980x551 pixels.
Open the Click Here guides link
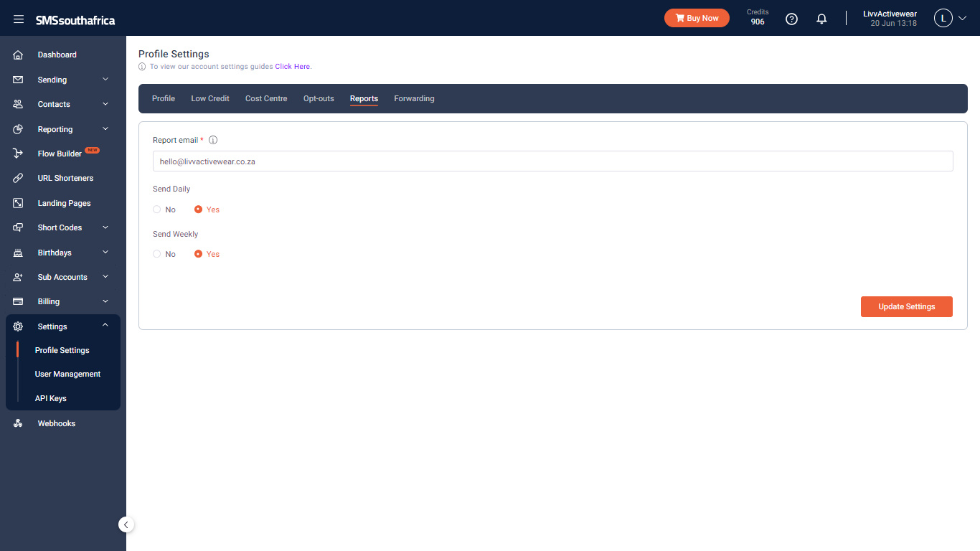tap(293, 67)
